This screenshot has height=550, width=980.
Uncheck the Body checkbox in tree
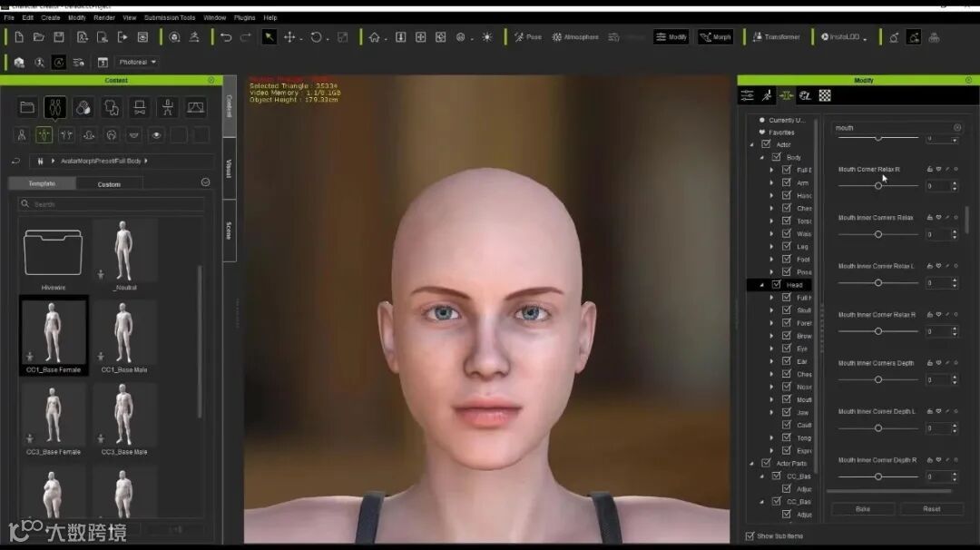[x=777, y=158]
